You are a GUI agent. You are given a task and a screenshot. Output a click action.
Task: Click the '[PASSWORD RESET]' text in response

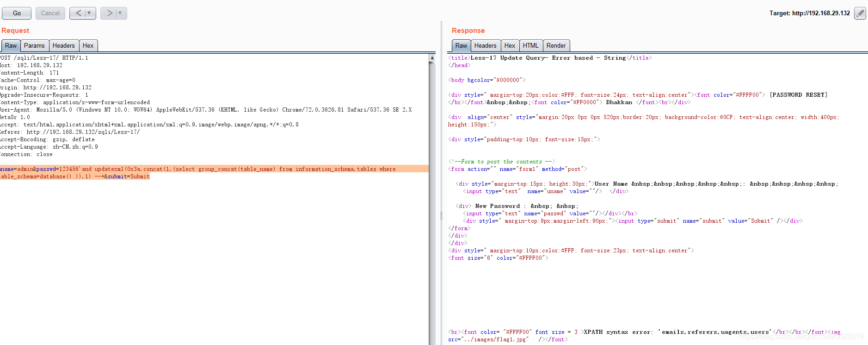pos(798,95)
